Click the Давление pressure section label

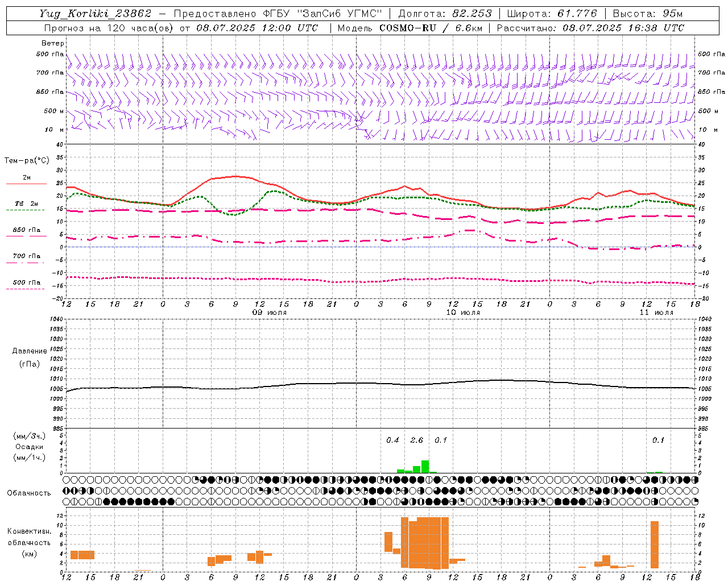click(30, 351)
